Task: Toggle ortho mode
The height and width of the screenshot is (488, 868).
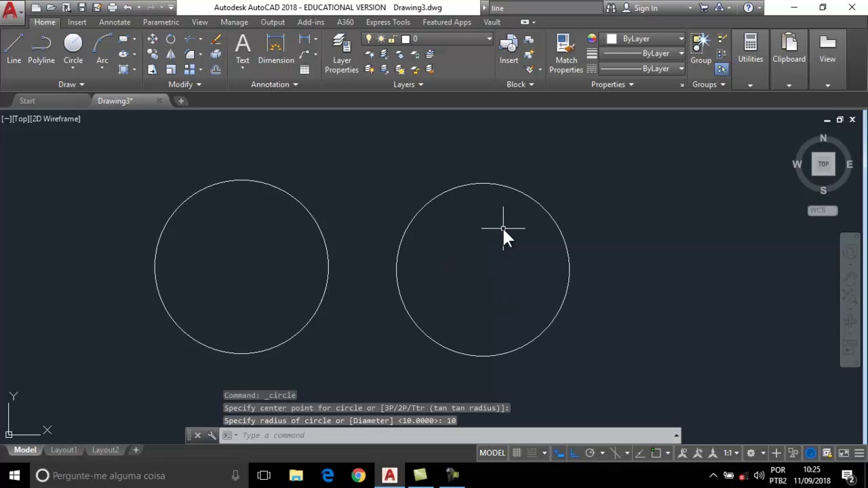Action: pos(574,453)
